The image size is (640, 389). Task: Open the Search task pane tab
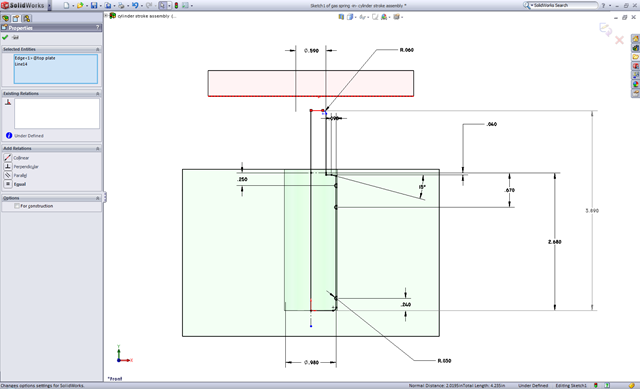click(636, 66)
